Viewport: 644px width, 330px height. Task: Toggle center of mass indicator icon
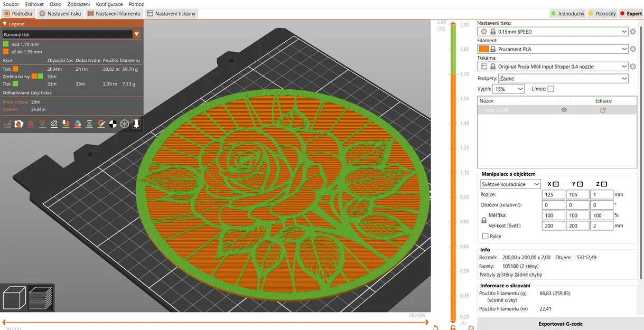(113, 124)
